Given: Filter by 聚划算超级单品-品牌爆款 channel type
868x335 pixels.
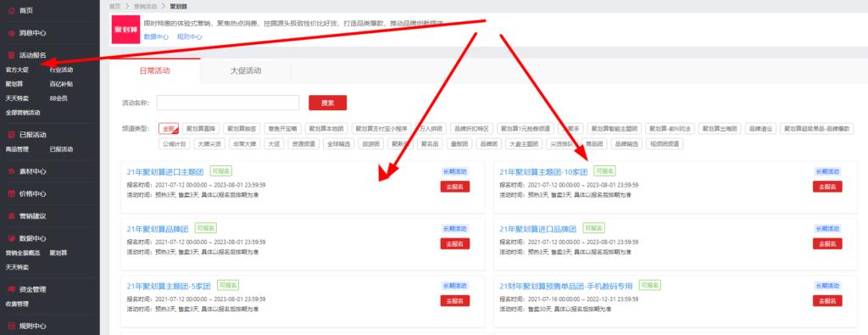Looking at the screenshot, I should click(816, 128).
